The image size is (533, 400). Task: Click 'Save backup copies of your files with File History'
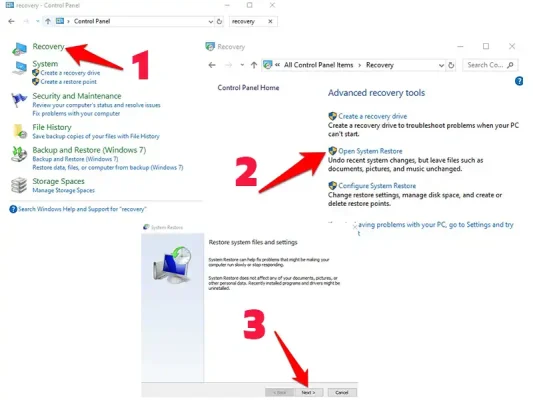(x=96, y=136)
